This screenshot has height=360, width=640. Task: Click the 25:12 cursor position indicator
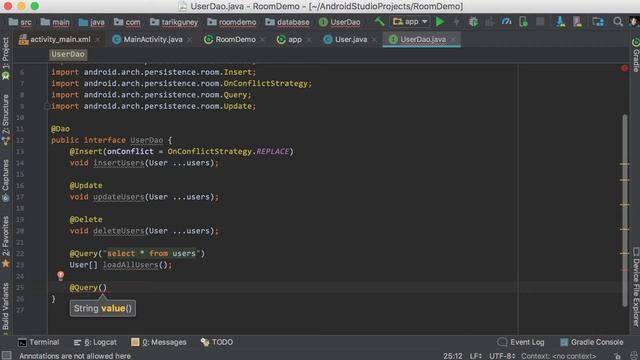tap(453, 356)
